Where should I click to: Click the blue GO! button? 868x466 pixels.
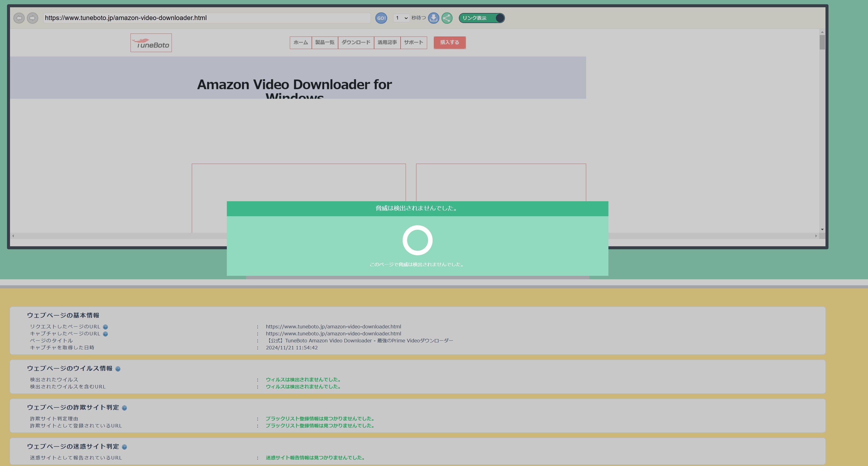[x=381, y=18]
